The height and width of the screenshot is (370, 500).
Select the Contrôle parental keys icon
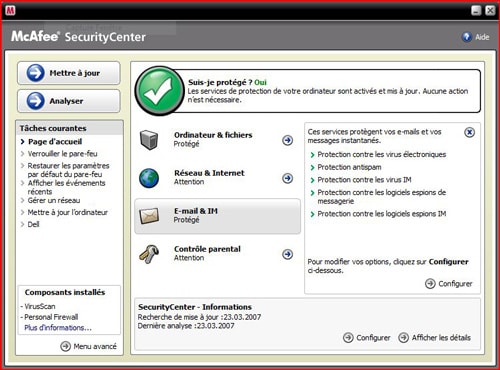(x=149, y=254)
